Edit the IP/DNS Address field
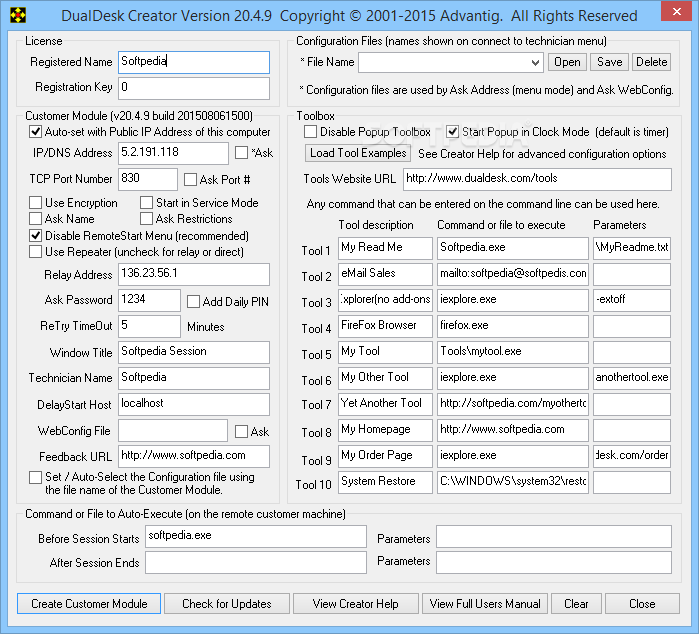 click(x=173, y=153)
